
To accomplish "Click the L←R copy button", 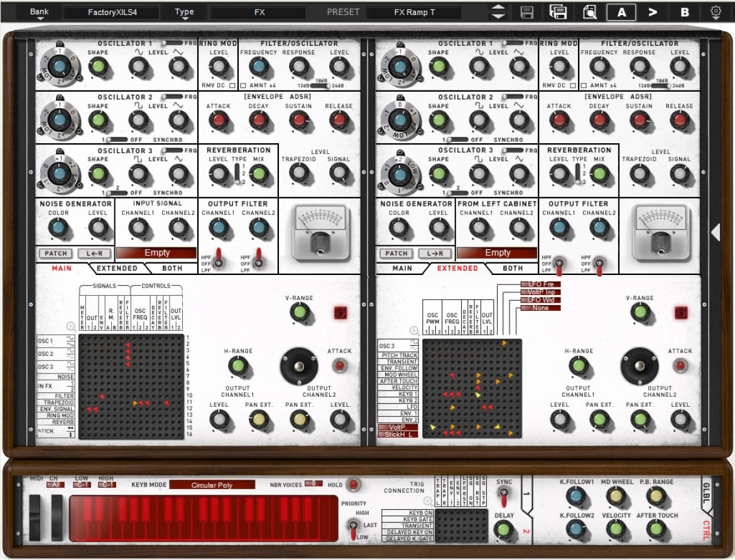I will 94,254.
